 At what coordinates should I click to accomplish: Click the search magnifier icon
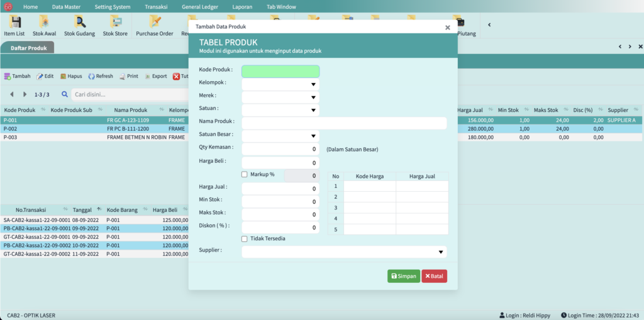click(x=65, y=94)
